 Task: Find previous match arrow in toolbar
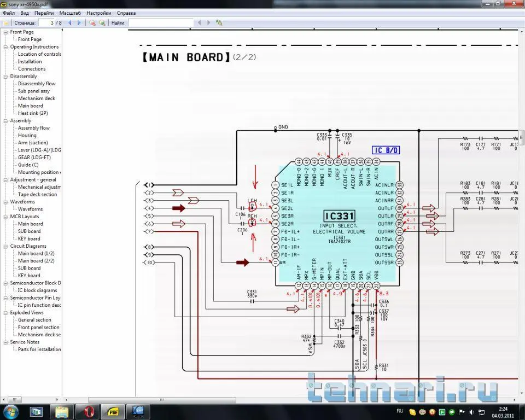pos(200,23)
